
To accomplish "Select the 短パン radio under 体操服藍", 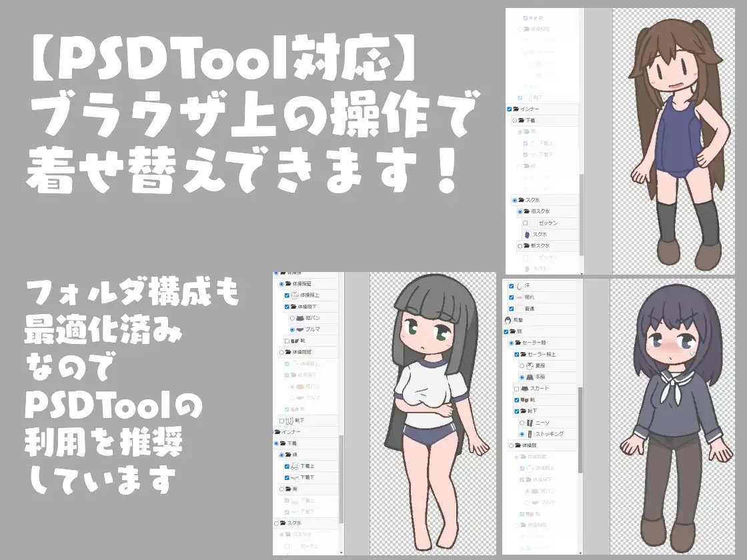I will 292,317.
